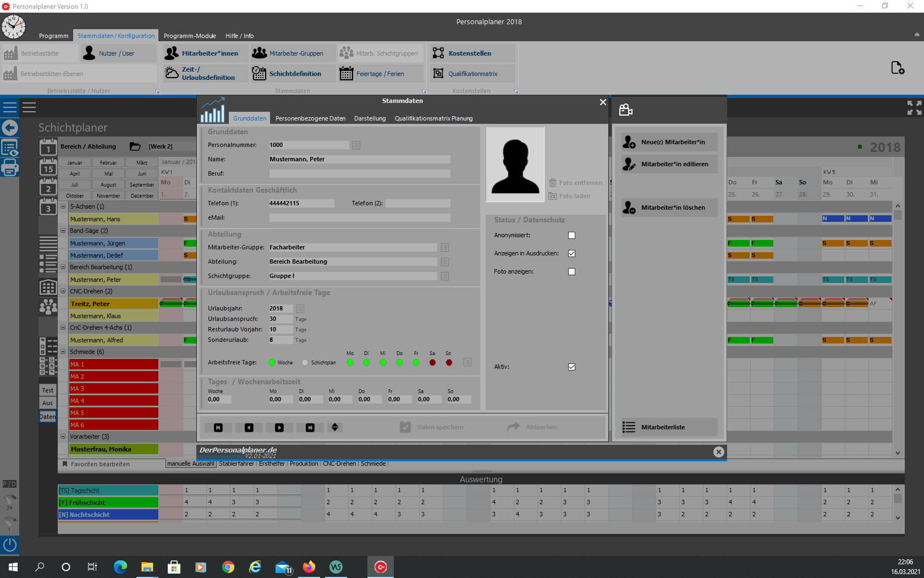Open Firefox from the taskbar
Screen dimensions: 924x578
pos(309,566)
